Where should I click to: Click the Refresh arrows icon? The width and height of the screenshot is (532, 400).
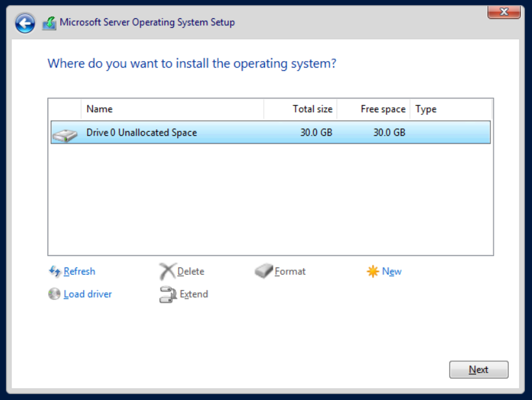(55, 271)
